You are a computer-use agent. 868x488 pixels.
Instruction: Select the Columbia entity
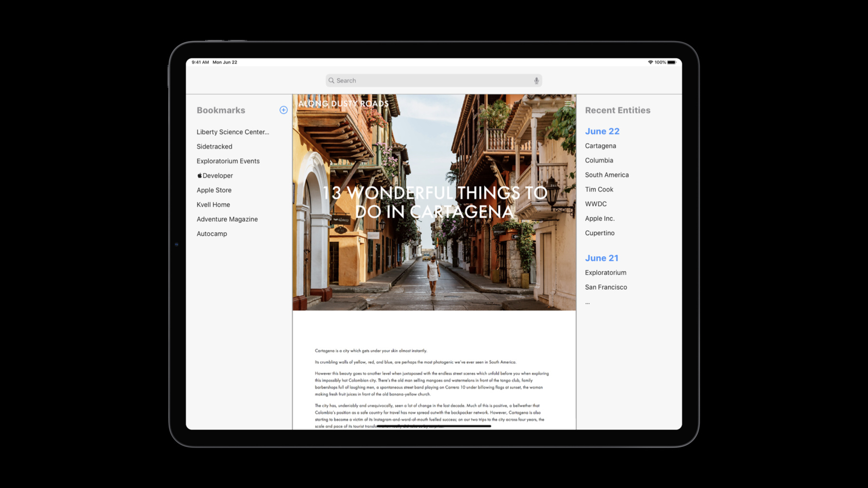tap(599, 160)
